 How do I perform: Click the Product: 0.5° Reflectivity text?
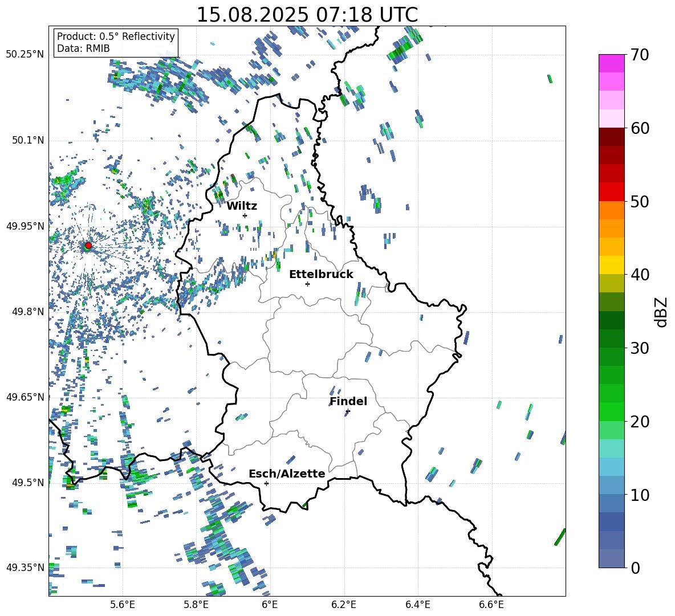click(116, 36)
